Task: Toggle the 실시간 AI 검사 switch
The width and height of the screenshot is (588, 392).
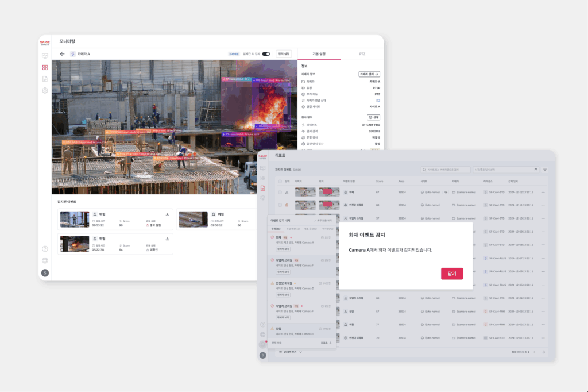Action: click(x=266, y=54)
